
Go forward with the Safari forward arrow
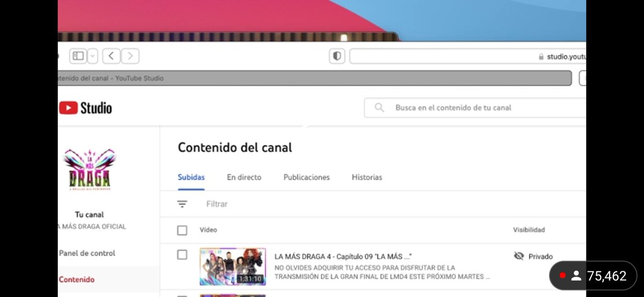pos(130,56)
